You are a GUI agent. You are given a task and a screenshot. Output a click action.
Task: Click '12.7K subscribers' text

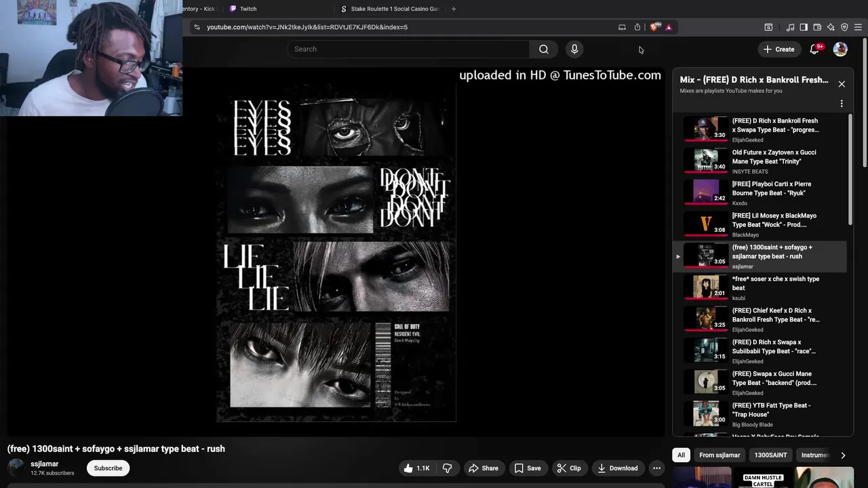point(52,473)
